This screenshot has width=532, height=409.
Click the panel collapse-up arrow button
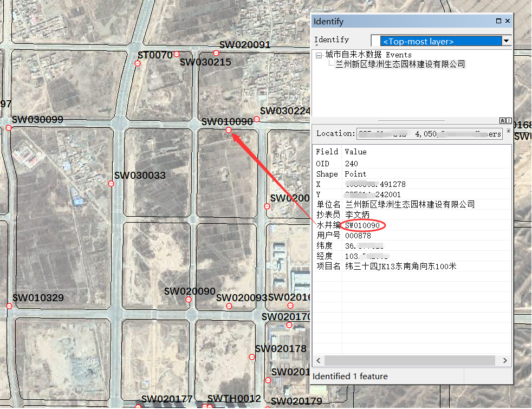502,120
